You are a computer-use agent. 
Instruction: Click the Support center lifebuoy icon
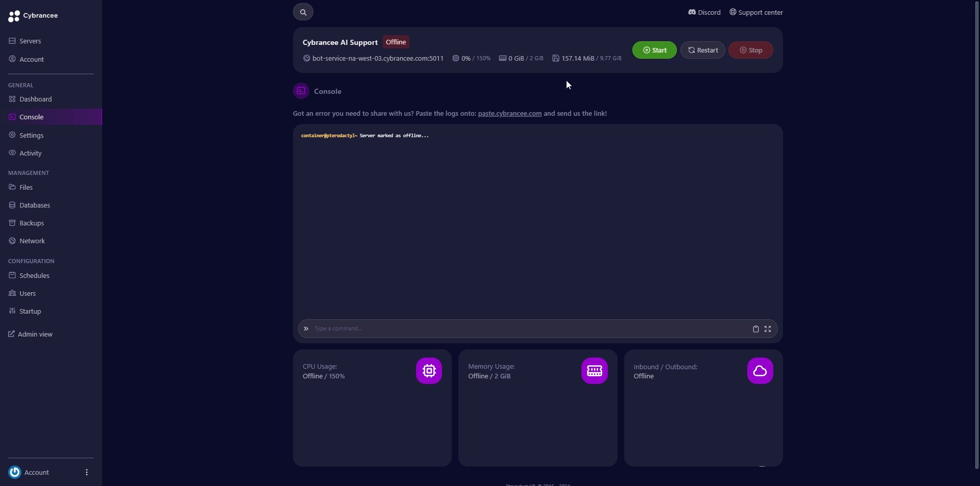pyautogui.click(x=733, y=12)
